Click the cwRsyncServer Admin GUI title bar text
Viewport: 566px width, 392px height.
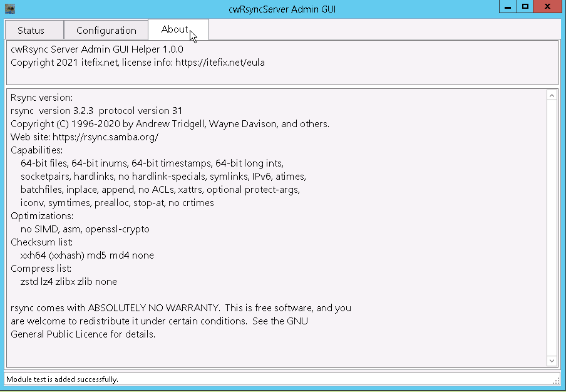(x=283, y=9)
